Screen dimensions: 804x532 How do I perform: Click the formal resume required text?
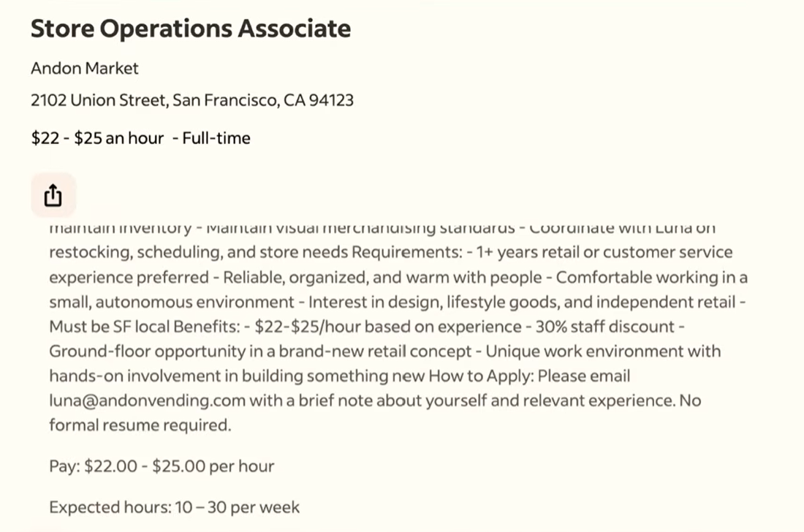coord(140,425)
